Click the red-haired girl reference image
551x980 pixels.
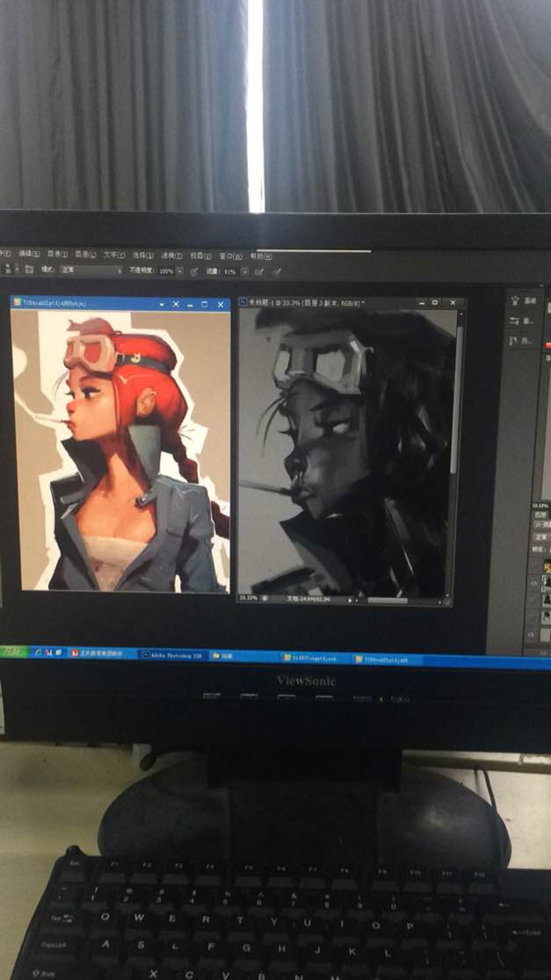[120, 451]
